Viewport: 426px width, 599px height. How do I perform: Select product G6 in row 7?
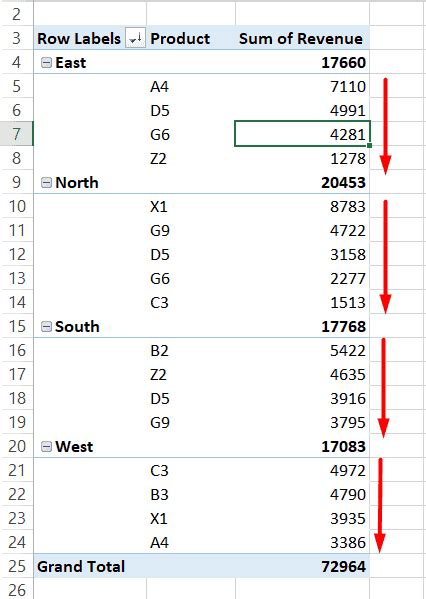[x=191, y=134]
